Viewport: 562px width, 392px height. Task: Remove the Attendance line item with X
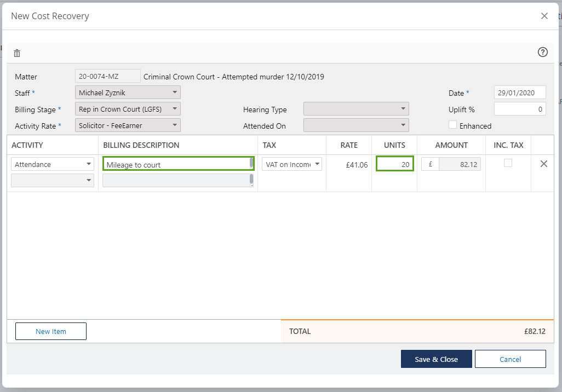coord(543,164)
